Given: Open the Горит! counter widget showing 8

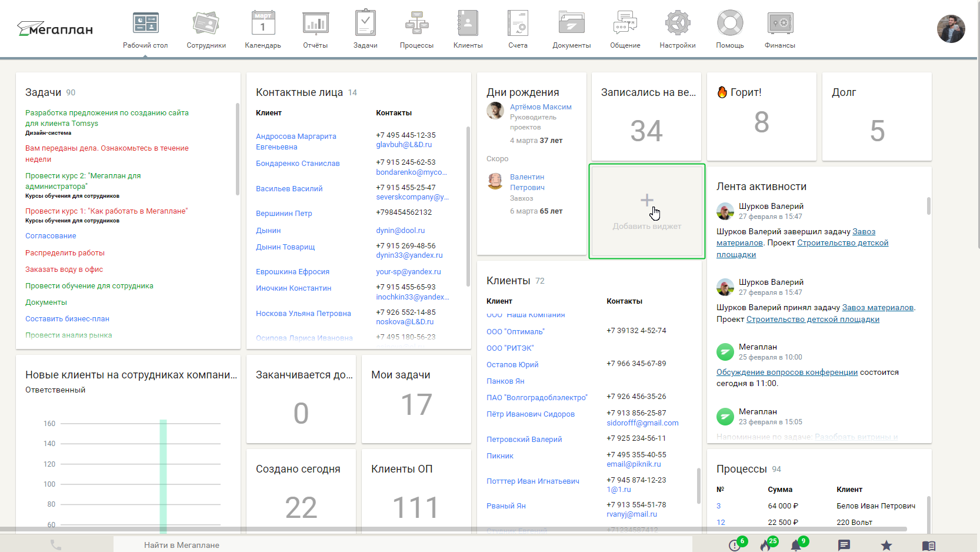Looking at the screenshot, I should click(762, 117).
